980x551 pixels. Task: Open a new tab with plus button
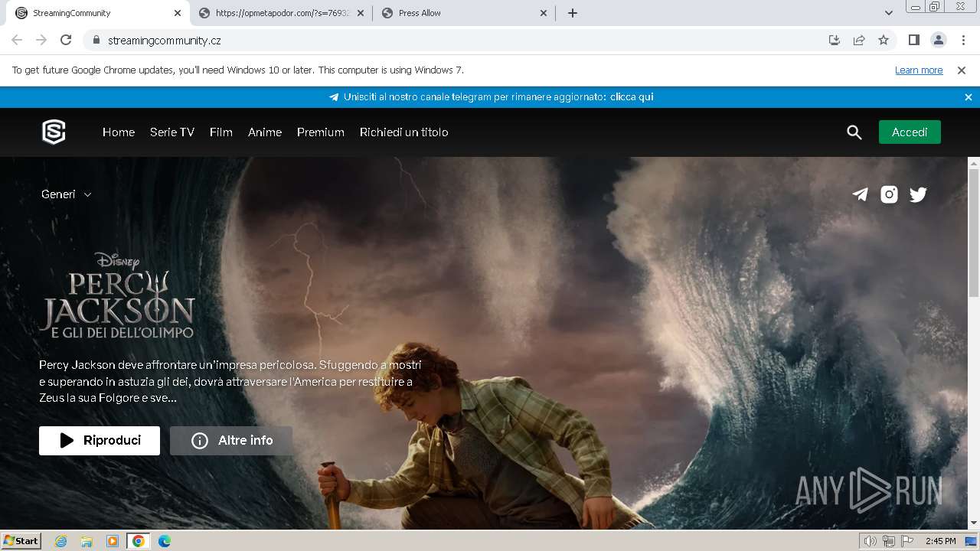pyautogui.click(x=573, y=13)
